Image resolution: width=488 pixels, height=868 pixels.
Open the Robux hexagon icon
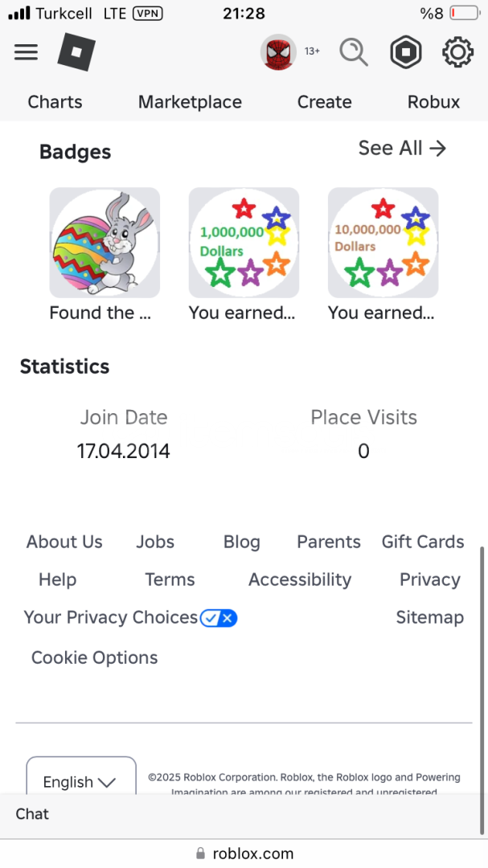[406, 52]
